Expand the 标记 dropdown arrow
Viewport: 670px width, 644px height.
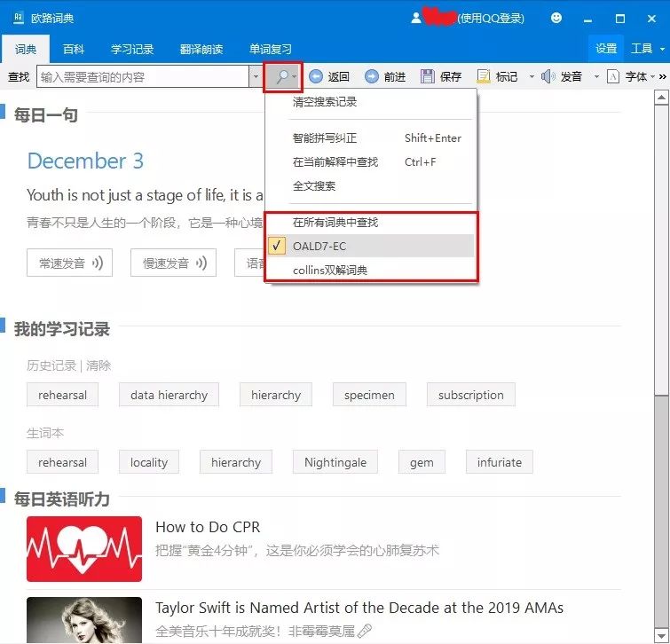coord(532,77)
